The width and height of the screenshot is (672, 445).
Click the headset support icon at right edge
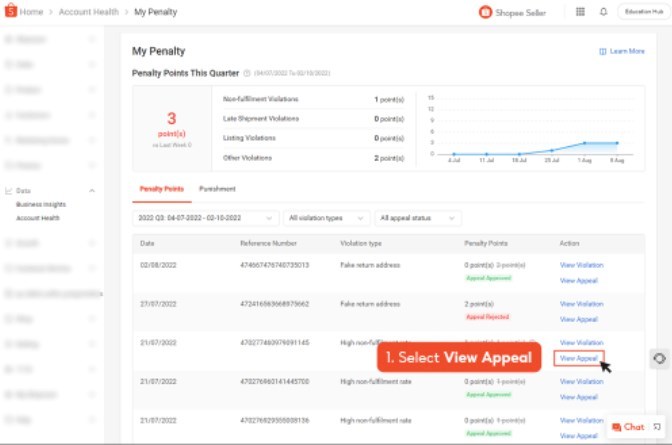point(659,358)
